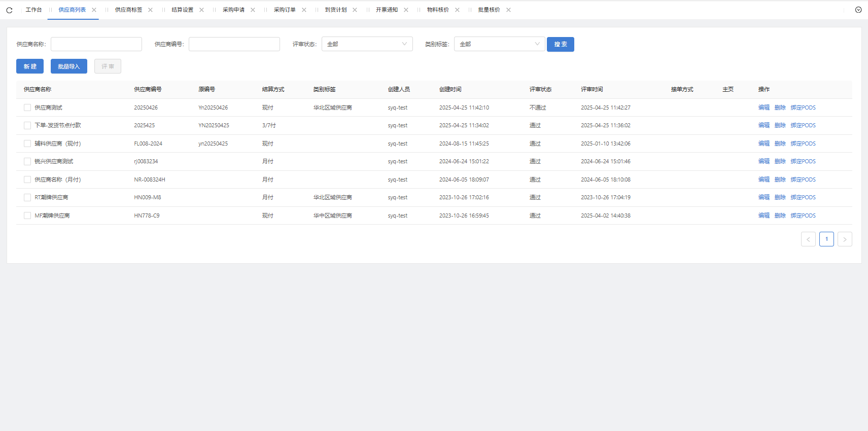Switch to 供应商标签 tab

pyautogui.click(x=128, y=10)
